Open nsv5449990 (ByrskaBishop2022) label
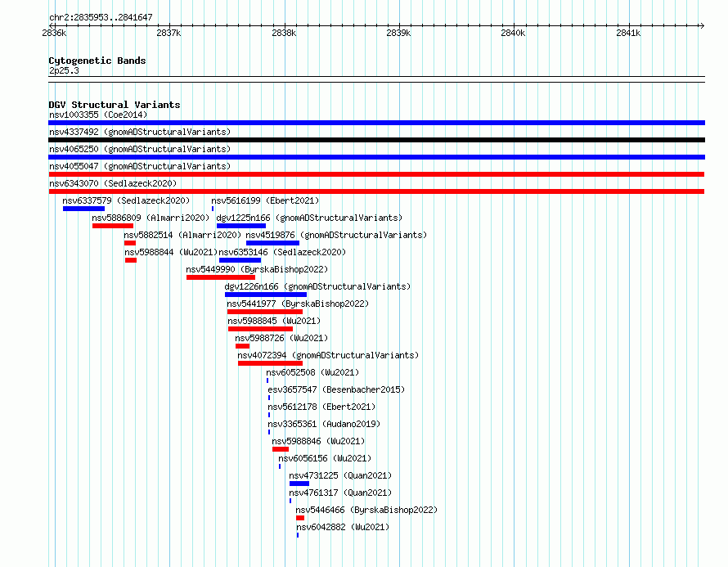Image resolution: width=728 pixels, height=567 pixels. [x=257, y=269]
